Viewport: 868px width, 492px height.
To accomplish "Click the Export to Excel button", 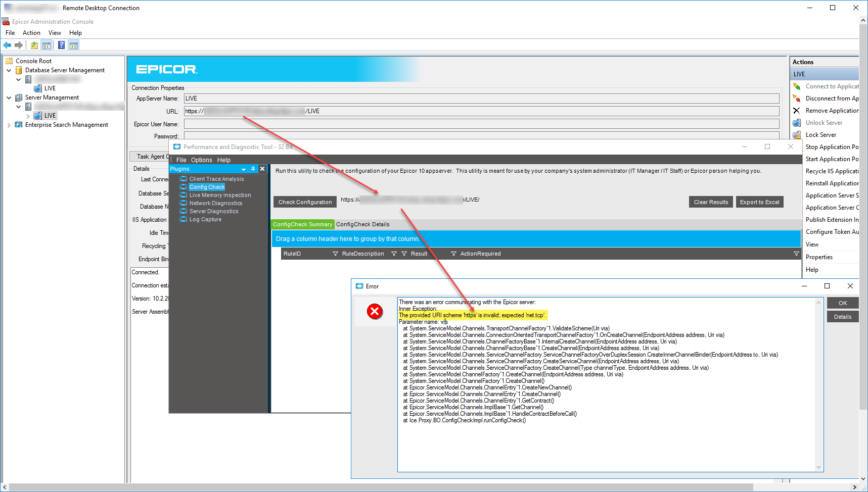I will 759,202.
